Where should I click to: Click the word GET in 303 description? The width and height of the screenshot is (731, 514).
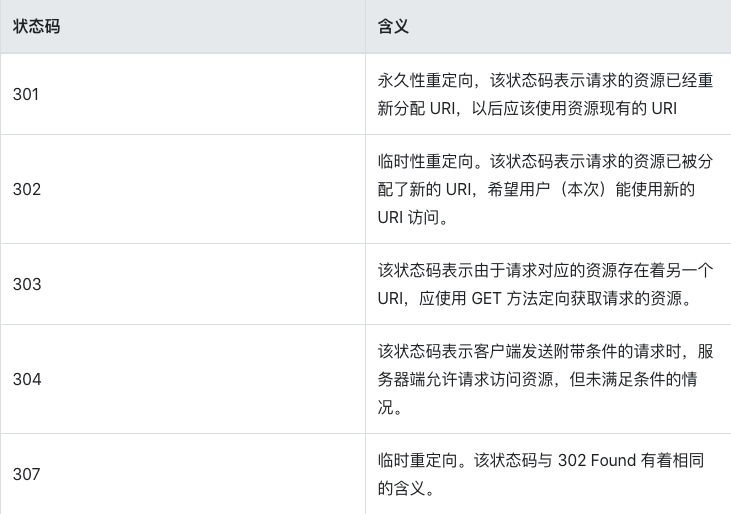point(486,298)
